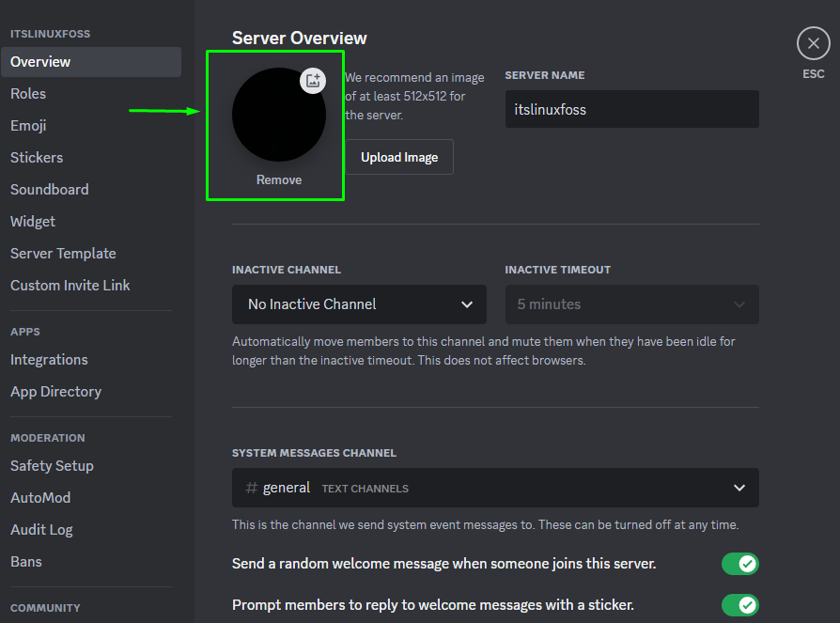Open Server Template settings

click(x=91, y=254)
